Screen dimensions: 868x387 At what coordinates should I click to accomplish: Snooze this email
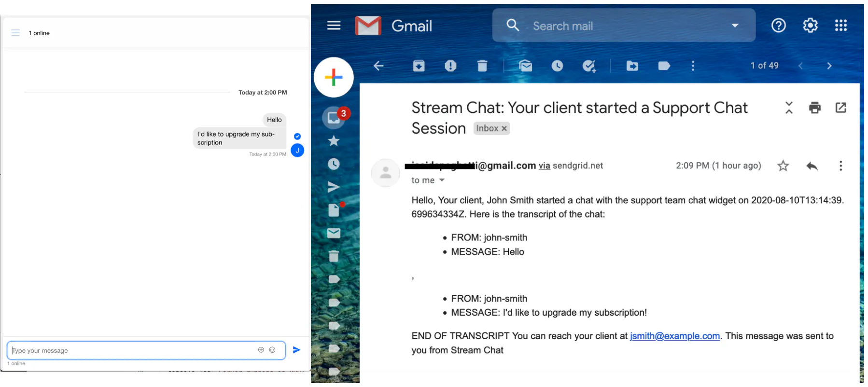pyautogui.click(x=557, y=66)
